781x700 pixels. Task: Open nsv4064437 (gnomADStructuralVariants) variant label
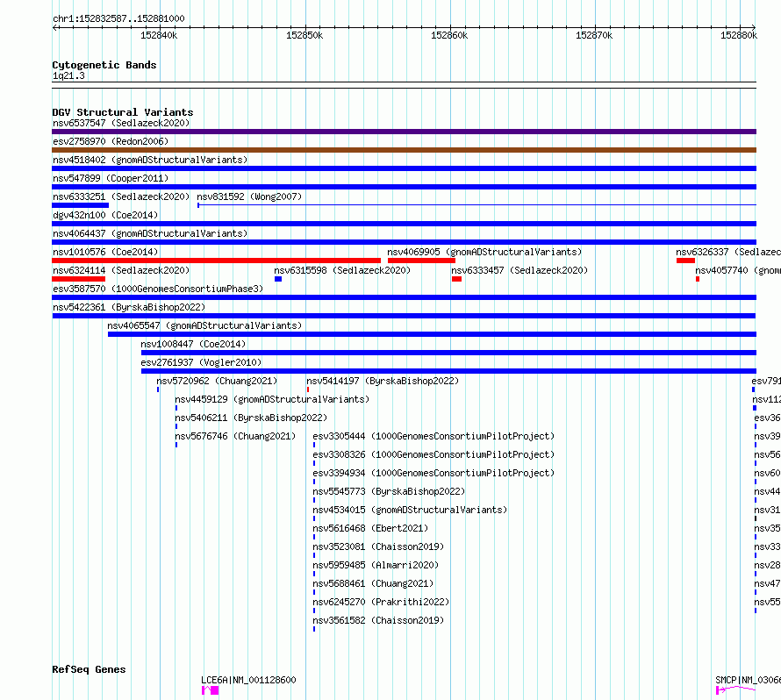pos(150,233)
